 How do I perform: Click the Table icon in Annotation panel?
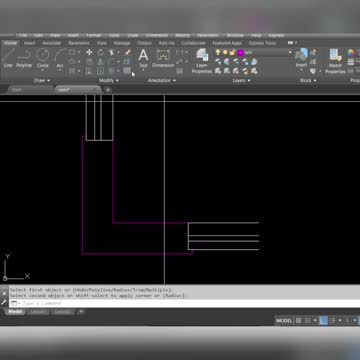[180, 71]
